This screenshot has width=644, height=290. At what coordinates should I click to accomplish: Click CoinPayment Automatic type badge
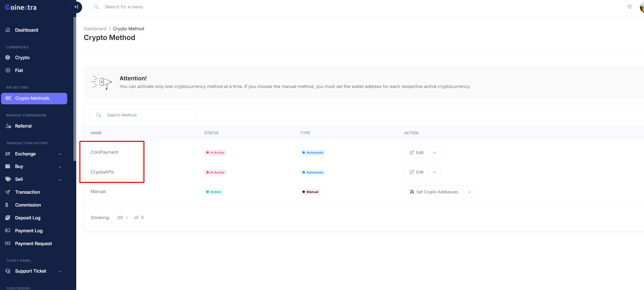313,153
